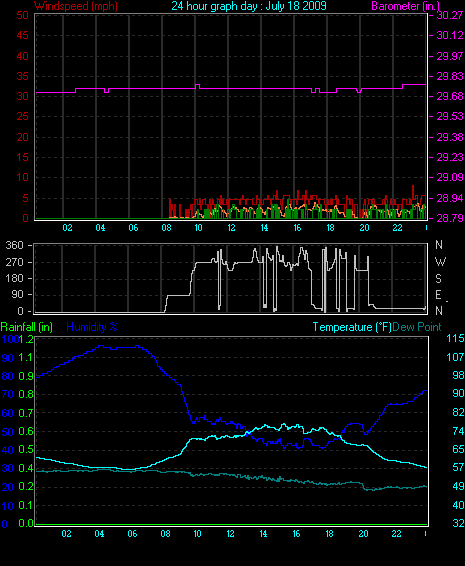This screenshot has height=566, width=465.
Task: Click the "Humidity %" legend label
Action: (92, 327)
